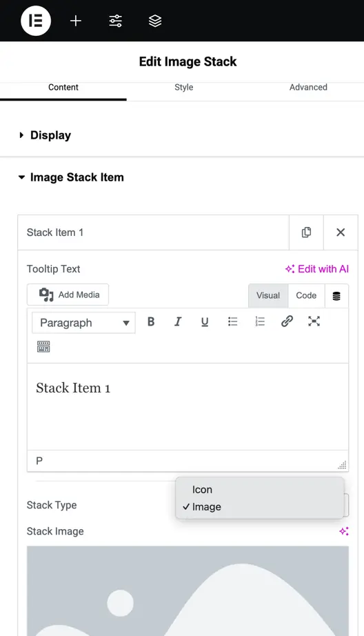The width and height of the screenshot is (364, 636).
Task: Open the dynamic tags database icon
Action: point(336,296)
